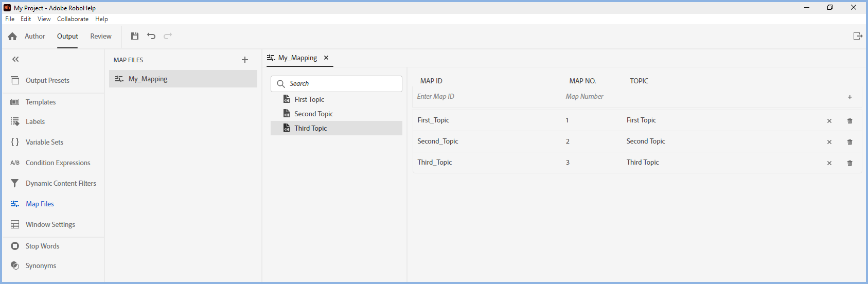Delete the First_Topic mapping row
The width and height of the screenshot is (868, 284).
coord(849,121)
